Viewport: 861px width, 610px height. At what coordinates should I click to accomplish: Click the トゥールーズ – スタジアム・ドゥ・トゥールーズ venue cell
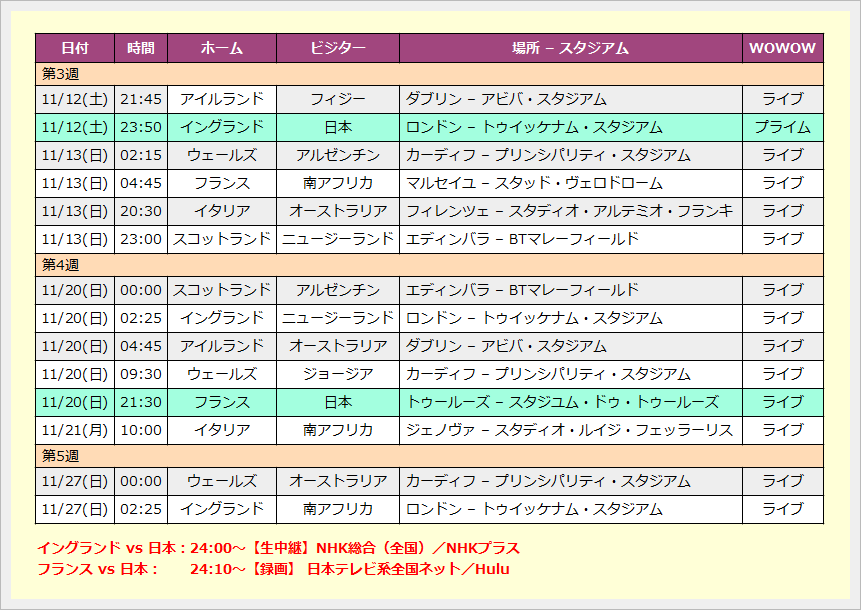pyautogui.click(x=570, y=402)
